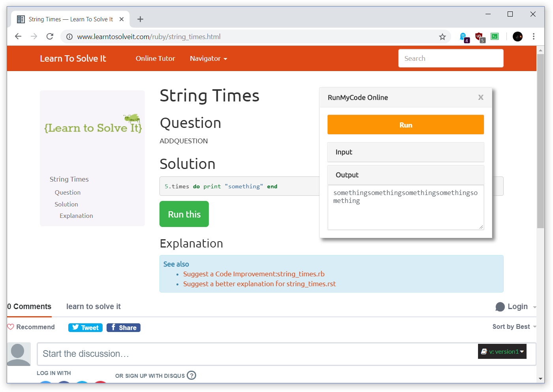Open the Ghostery extension icon
Viewport: 553px width, 392px height.
464,37
